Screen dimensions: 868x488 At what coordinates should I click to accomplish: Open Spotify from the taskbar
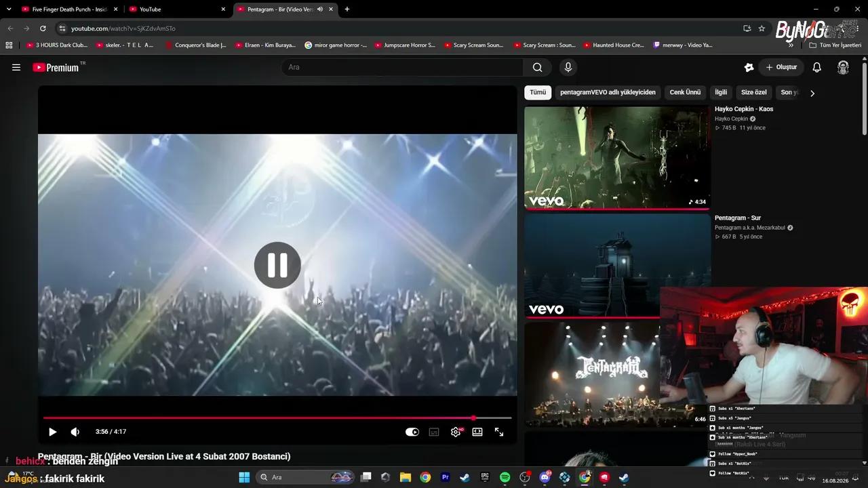[505, 477]
